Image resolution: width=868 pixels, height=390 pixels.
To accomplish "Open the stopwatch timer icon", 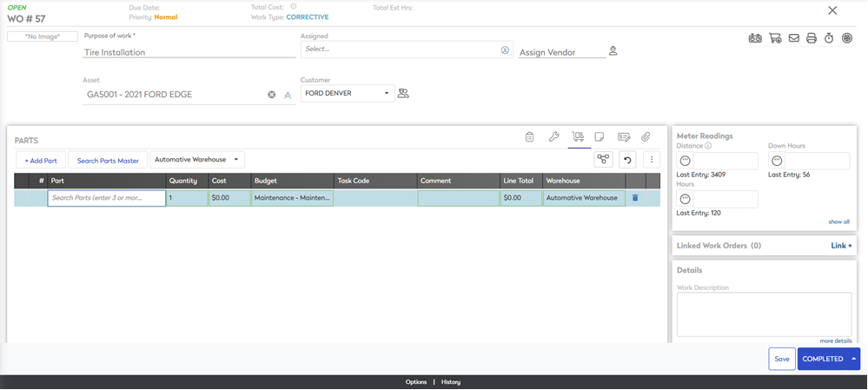I will point(829,38).
